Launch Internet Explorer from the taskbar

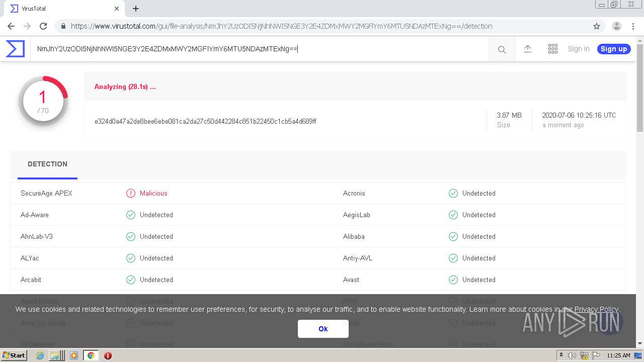(x=40, y=355)
